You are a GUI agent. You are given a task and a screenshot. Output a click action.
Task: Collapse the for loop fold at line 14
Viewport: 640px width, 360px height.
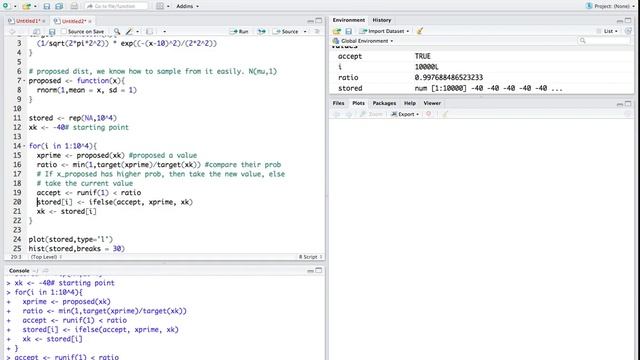click(x=24, y=146)
